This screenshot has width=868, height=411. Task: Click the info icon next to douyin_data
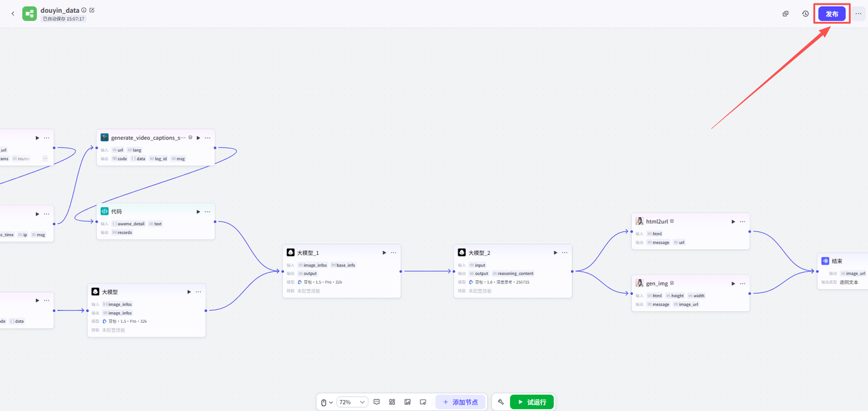click(x=84, y=10)
